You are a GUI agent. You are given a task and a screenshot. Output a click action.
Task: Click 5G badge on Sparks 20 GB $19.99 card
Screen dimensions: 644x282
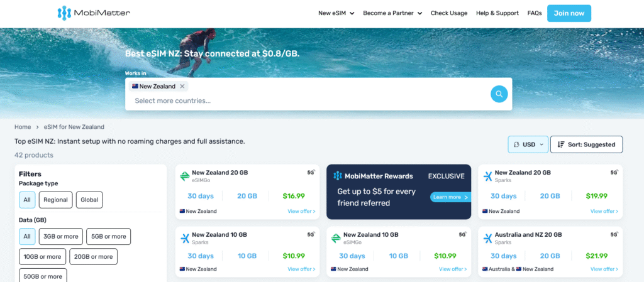(x=614, y=173)
